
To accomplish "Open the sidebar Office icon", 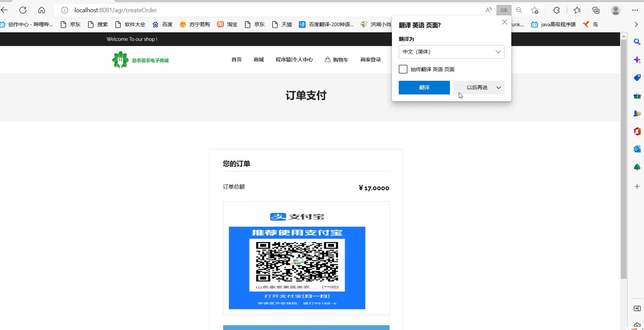I will point(637,131).
